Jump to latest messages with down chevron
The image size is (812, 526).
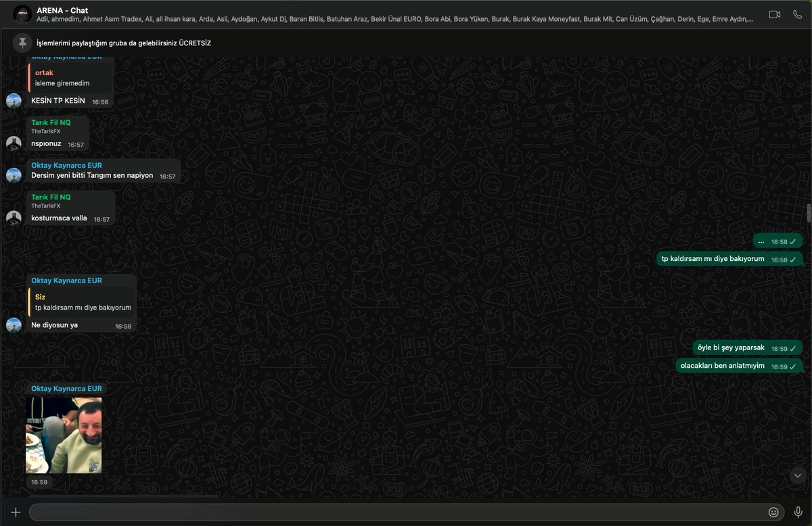coord(796,475)
